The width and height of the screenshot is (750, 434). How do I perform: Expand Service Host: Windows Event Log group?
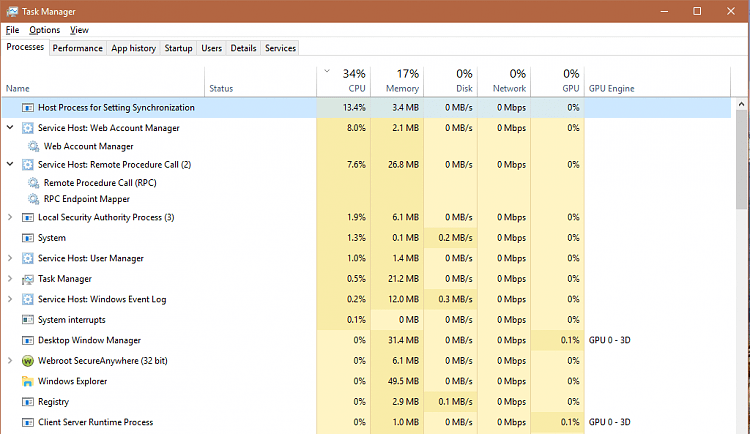click(10, 299)
